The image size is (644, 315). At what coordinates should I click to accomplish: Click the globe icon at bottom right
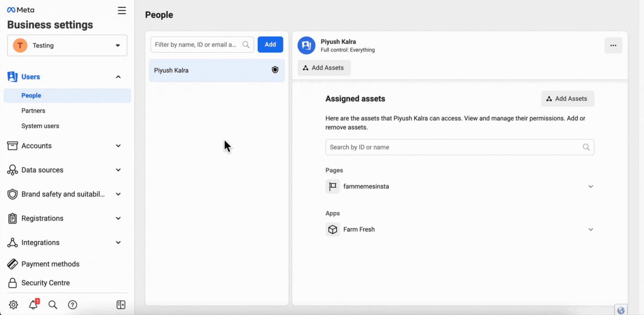pos(621,310)
